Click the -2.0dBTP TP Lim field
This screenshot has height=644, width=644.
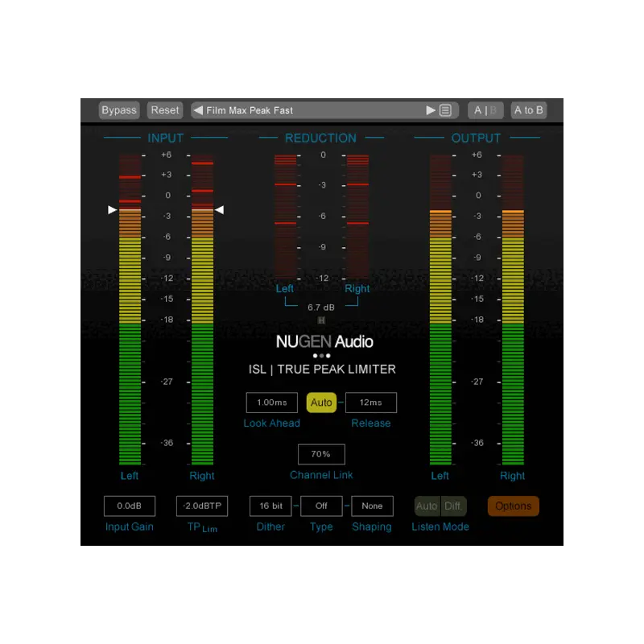pyautogui.click(x=202, y=506)
